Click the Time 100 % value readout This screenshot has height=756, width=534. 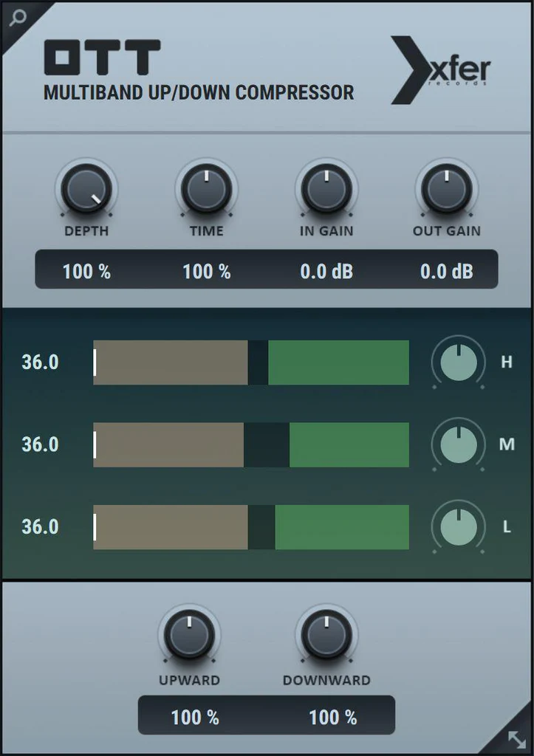(207, 272)
